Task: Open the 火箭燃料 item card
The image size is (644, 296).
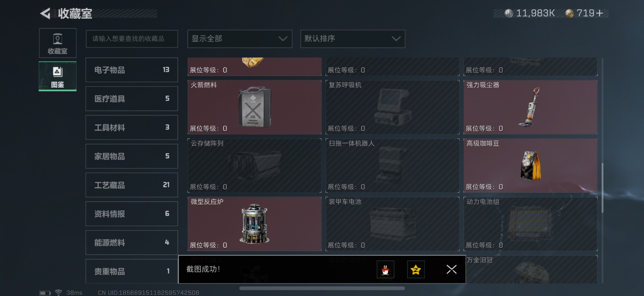Action: click(254, 107)
